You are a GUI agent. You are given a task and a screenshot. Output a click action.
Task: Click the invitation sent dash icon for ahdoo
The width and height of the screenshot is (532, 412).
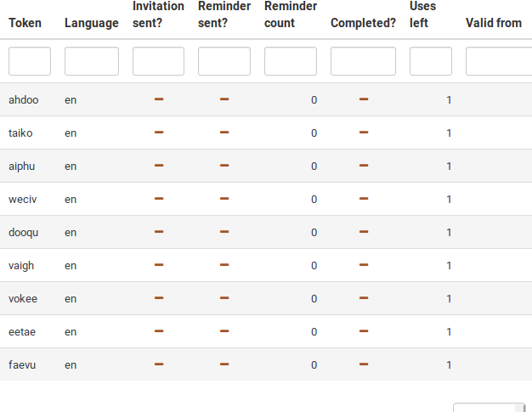coord(158,99)
